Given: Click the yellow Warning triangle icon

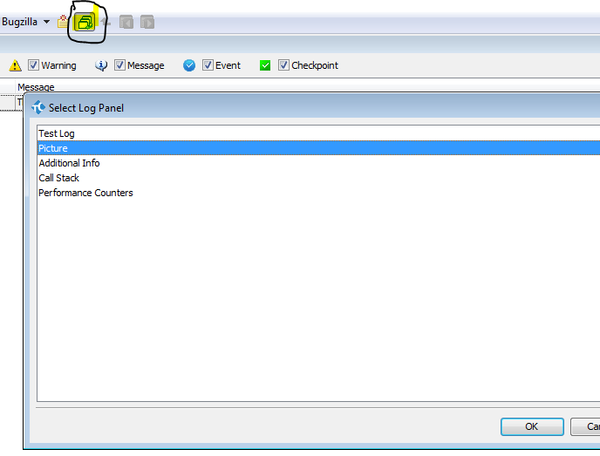Looking at the screenshot, I should [x=15, y=65].
